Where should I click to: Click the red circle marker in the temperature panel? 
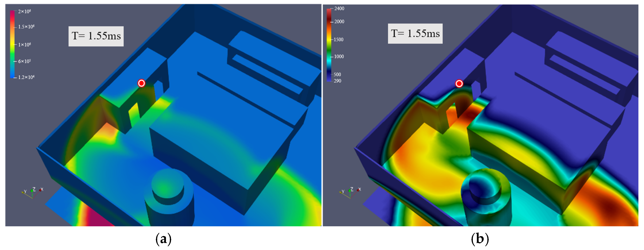459,84
